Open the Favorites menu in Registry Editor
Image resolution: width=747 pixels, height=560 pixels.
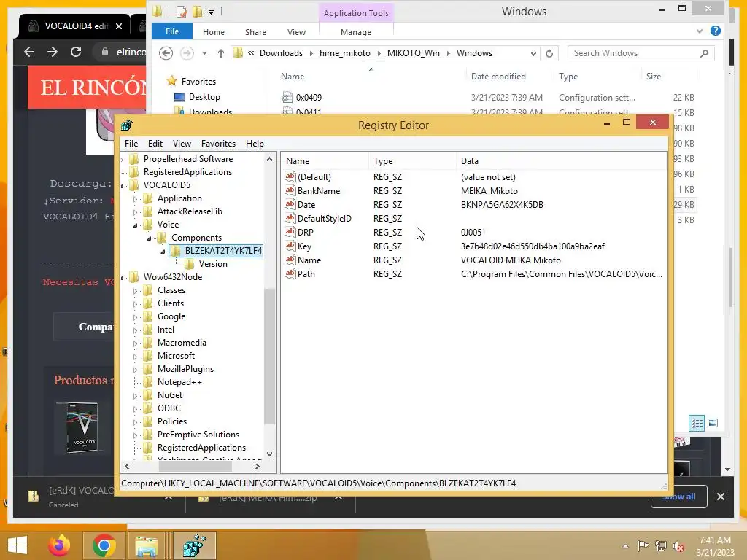pos(218,144)
